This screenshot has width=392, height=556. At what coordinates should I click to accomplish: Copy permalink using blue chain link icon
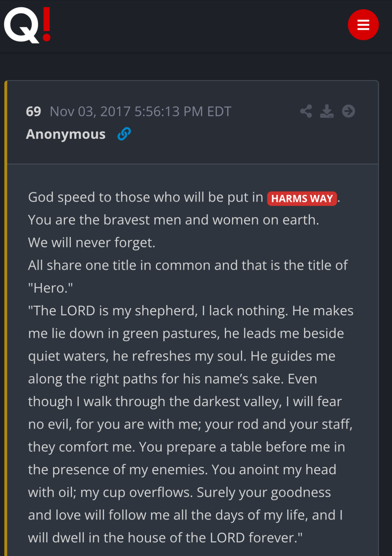(124, 134)
